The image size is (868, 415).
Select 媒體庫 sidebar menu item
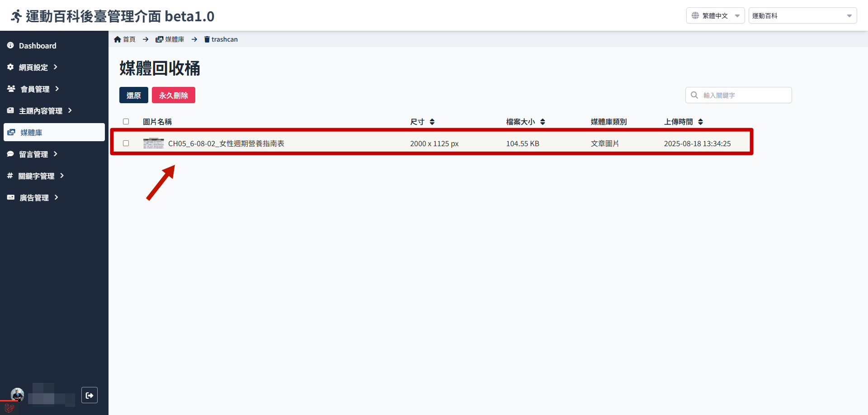(54, 132)
